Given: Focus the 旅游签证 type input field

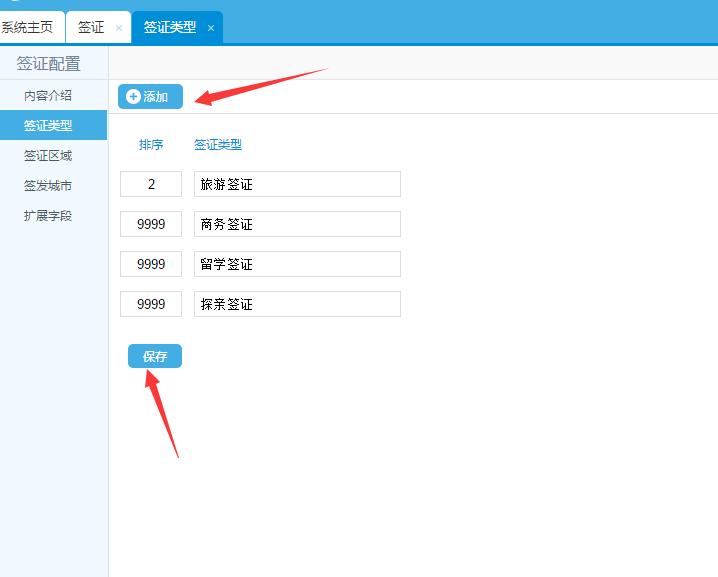Looking at the screenshot, I should (x=297, y=184).
